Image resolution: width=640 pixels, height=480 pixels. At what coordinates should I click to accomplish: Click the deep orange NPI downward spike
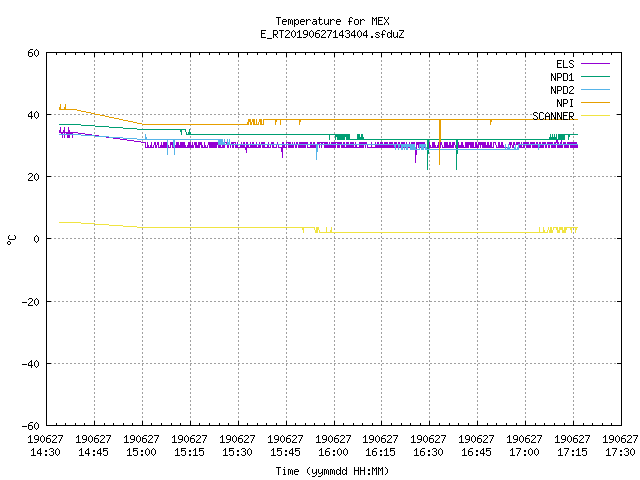click(x=440, y=143)
